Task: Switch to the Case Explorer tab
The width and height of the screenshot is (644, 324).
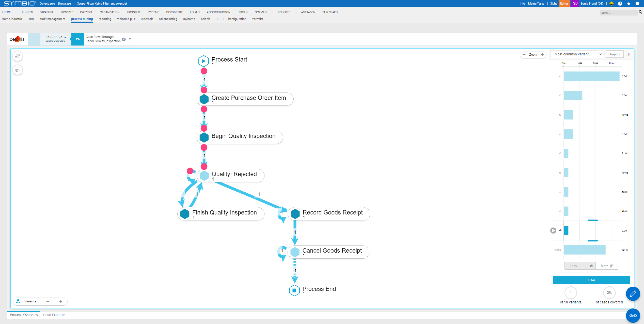Action: point(54,315)
